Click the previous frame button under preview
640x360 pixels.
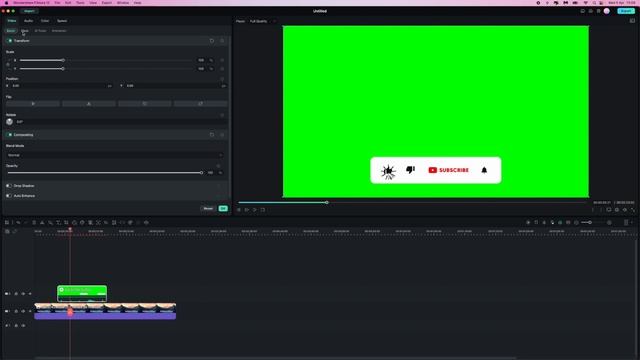click(x=239, y=210)
